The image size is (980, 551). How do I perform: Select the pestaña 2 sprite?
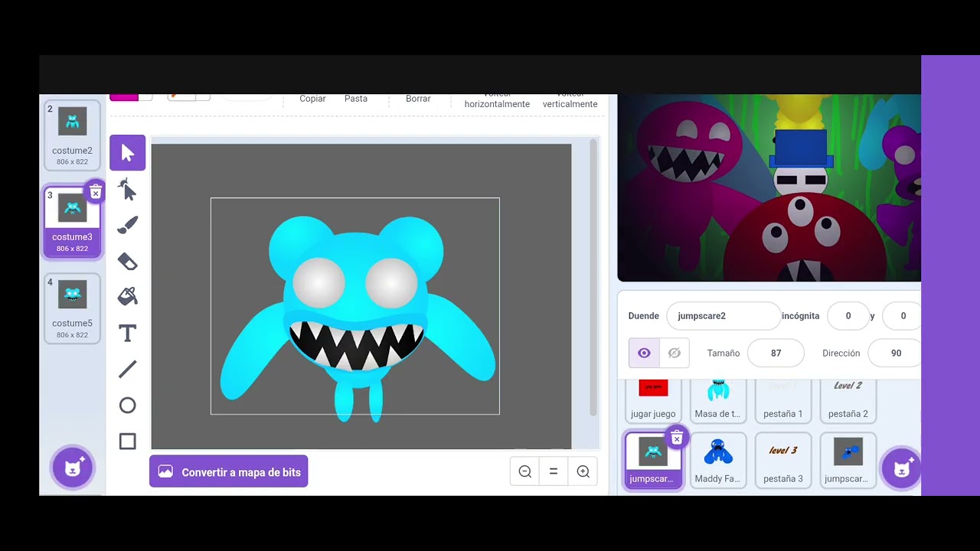pyautogui.click(x=848, y=399)
